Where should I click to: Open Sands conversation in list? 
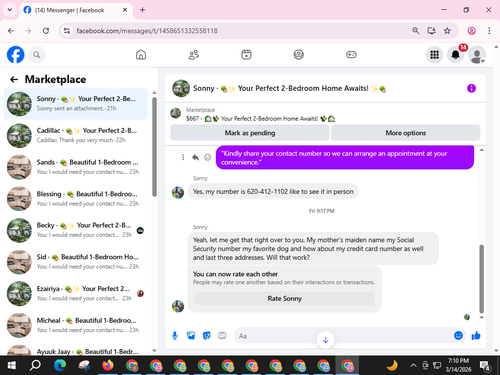click(75, 167)
